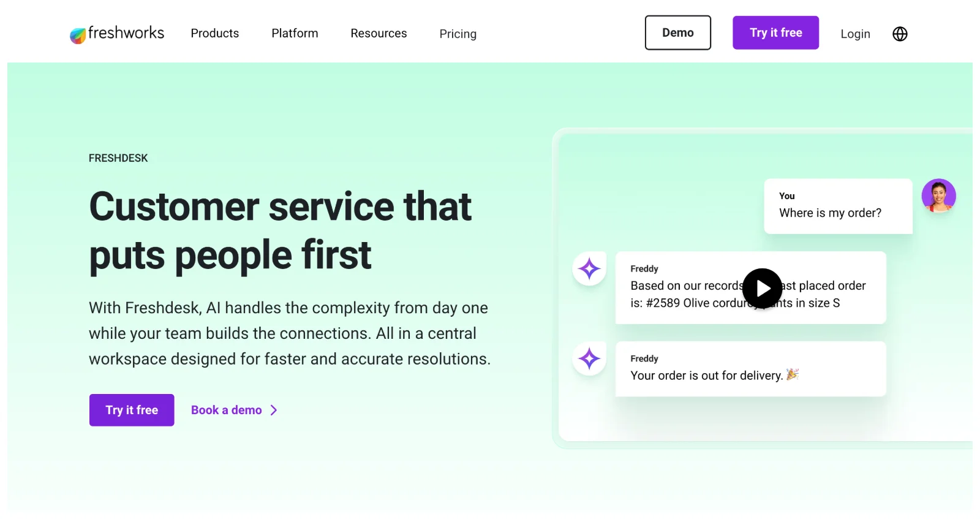Click the chevron arrow after Book a demo

click(x=274, y=409)
